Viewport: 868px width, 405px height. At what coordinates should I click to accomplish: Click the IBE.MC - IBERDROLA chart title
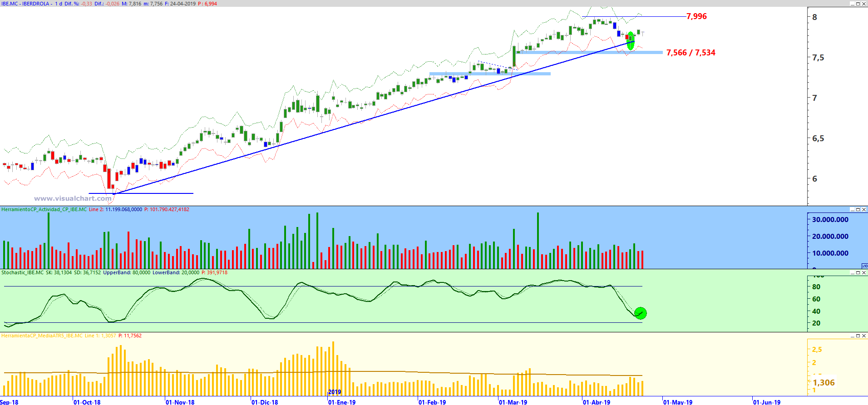(x=25, y=4)
